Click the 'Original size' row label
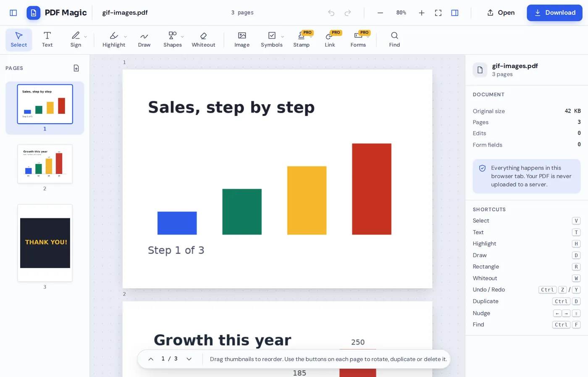The width and height of the screenshot is (588, 377). [489, 111]
